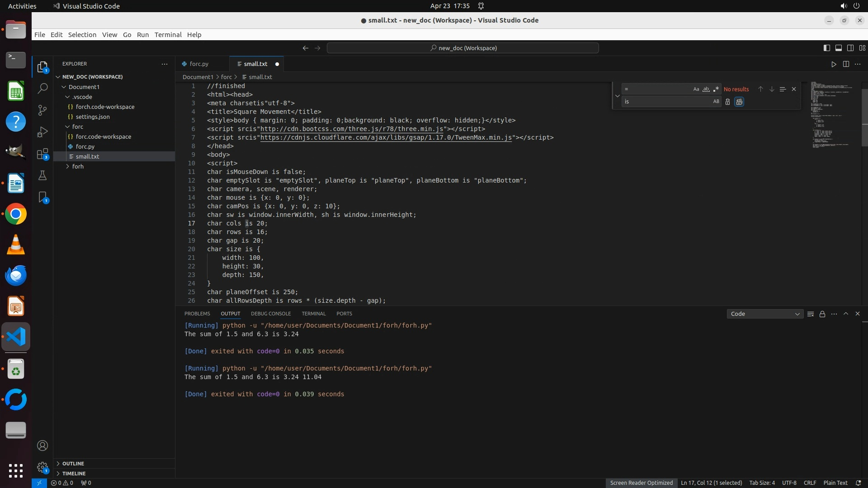Click the CRLF line ending indicator

tap(810, 483)
